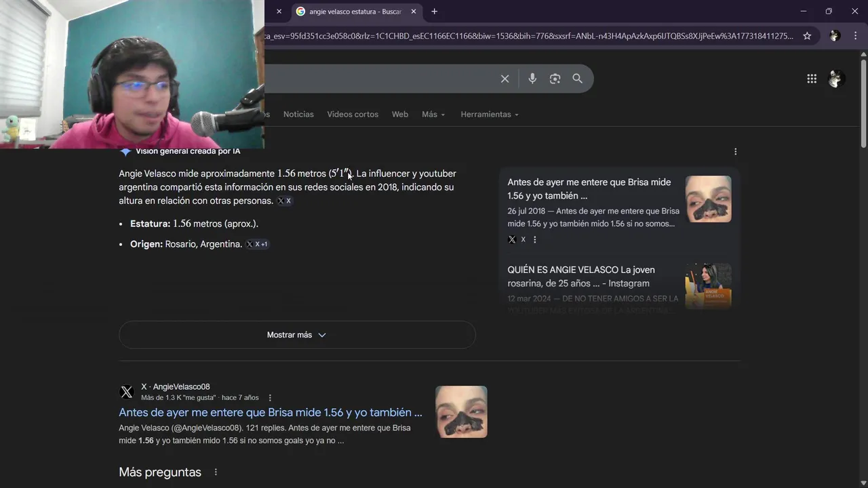Switch to the Videos cortos tab
Image resolution: width=868 pixels, height=488 pixels.
353,115
